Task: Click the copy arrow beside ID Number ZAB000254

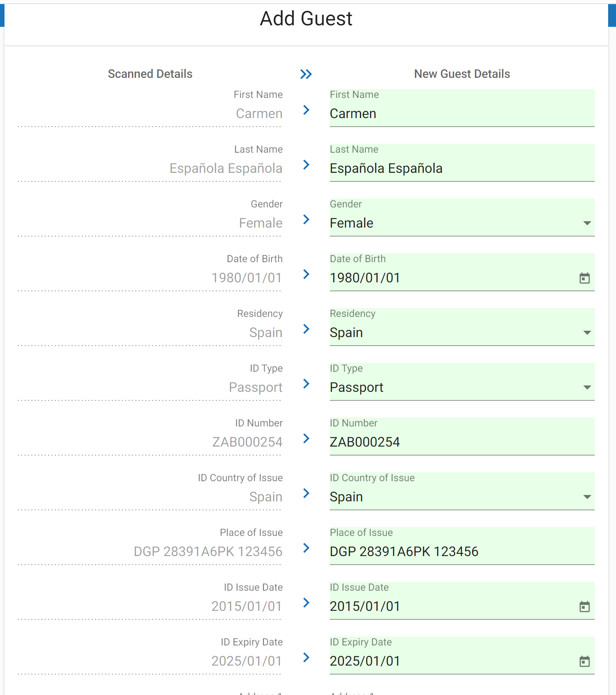Action: tap(306, 439)
